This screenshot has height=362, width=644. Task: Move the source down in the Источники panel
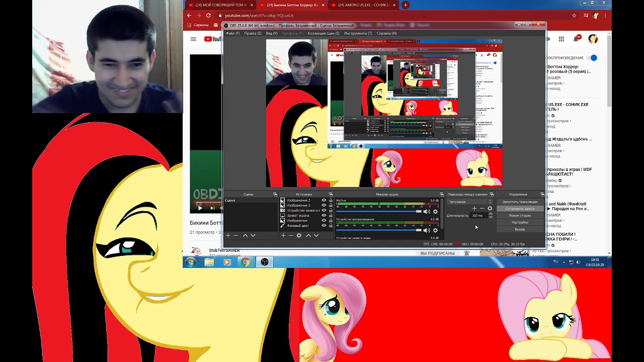tap(316, 235)
